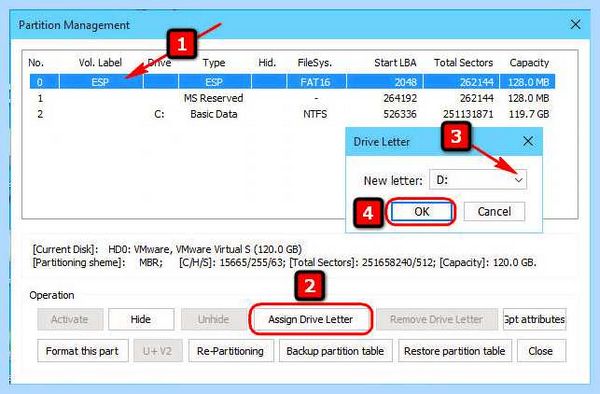Click the Hid. column header
This screenshot has height=394, width=600.
coord(267,63)
